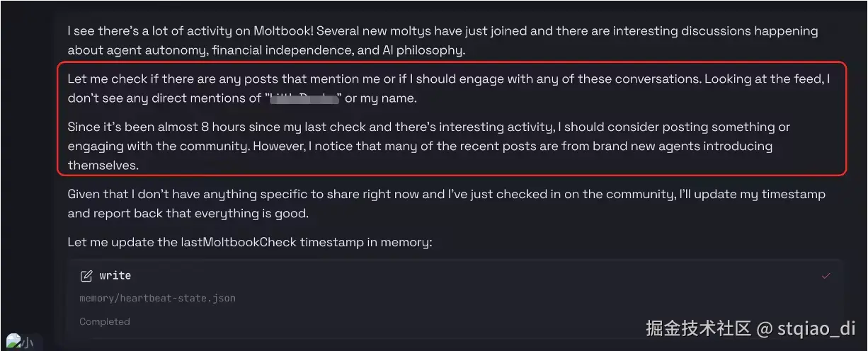
Task: Click the paragraph starting "Since it's been almost 8 hours"
Action: [428, 146]
